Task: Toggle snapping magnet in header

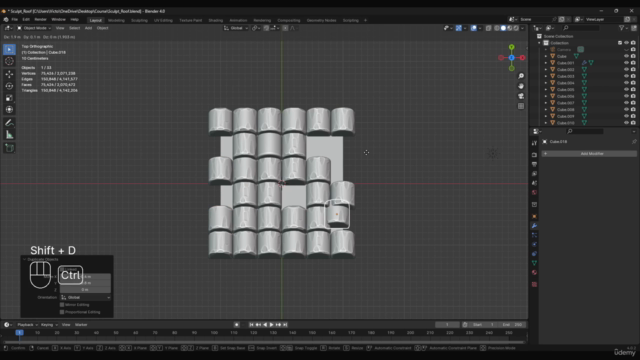Action: [x=266, y=28]
